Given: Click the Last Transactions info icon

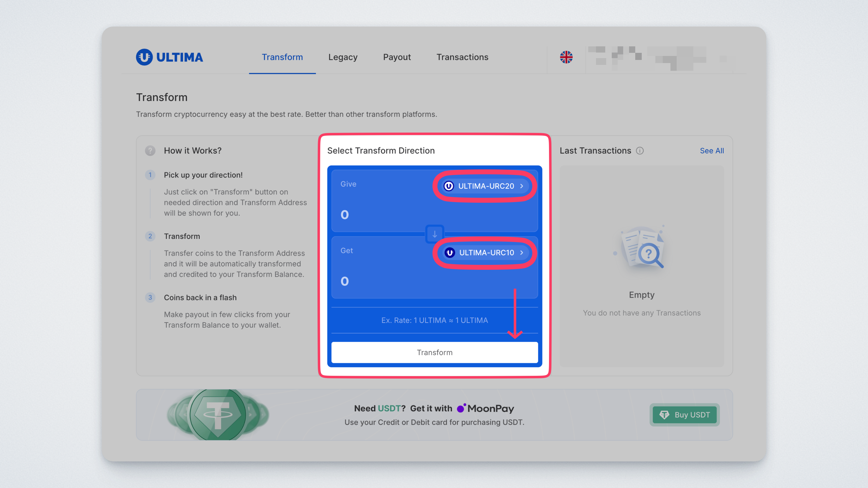Looking at the screenshot, I should 640,151.
